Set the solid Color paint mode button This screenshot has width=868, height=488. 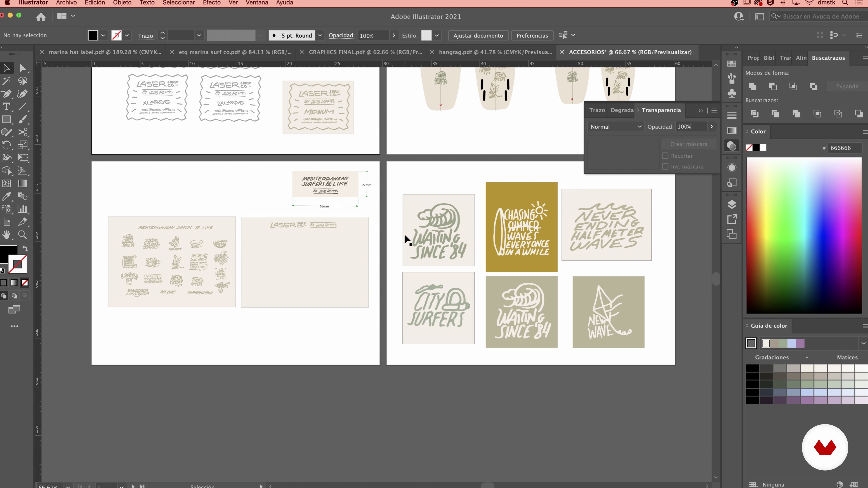coord(3,283)
